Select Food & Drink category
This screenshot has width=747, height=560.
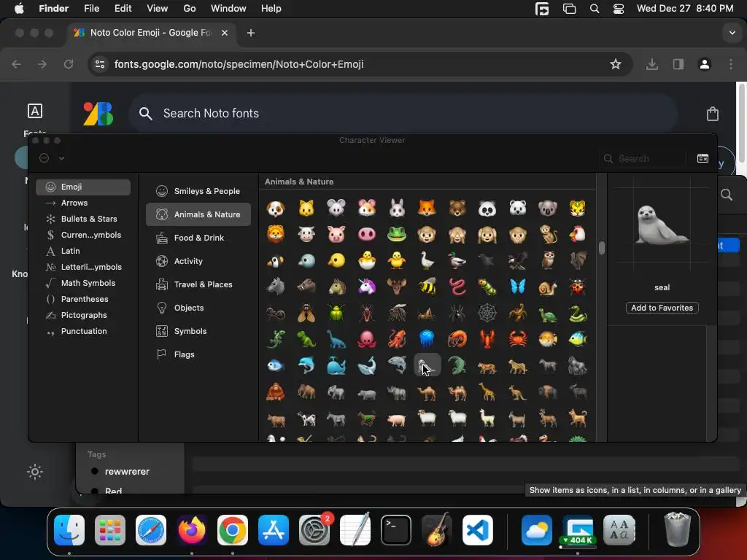click(198, 238)
